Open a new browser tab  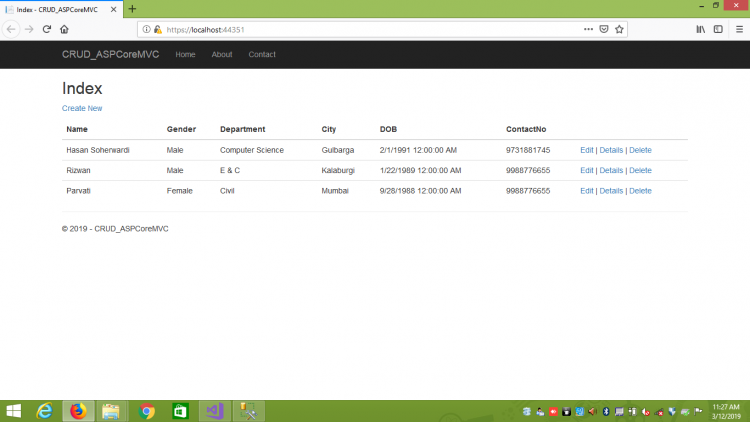click(x=132, y=9)
